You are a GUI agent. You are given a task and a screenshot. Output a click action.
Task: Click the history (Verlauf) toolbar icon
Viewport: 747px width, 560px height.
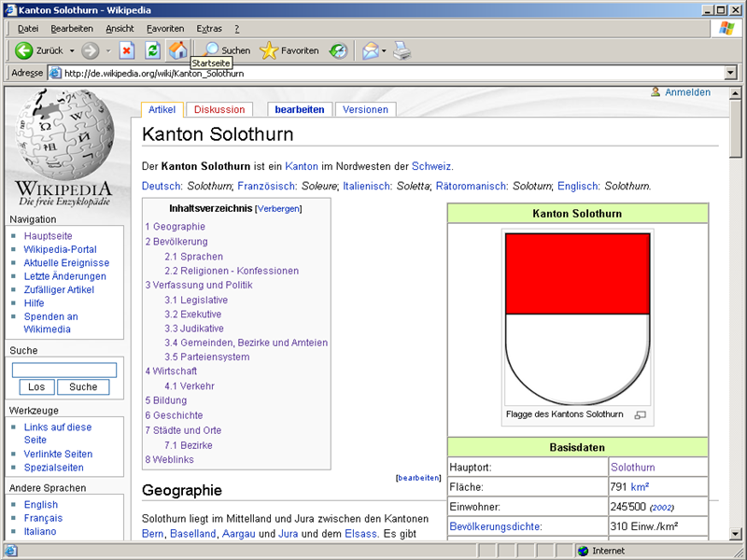pos(339,50)
